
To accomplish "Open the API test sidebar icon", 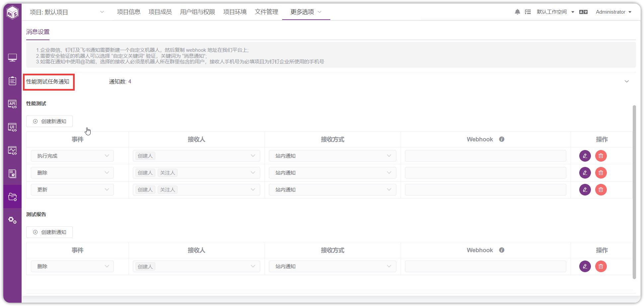I will (12, 104).
